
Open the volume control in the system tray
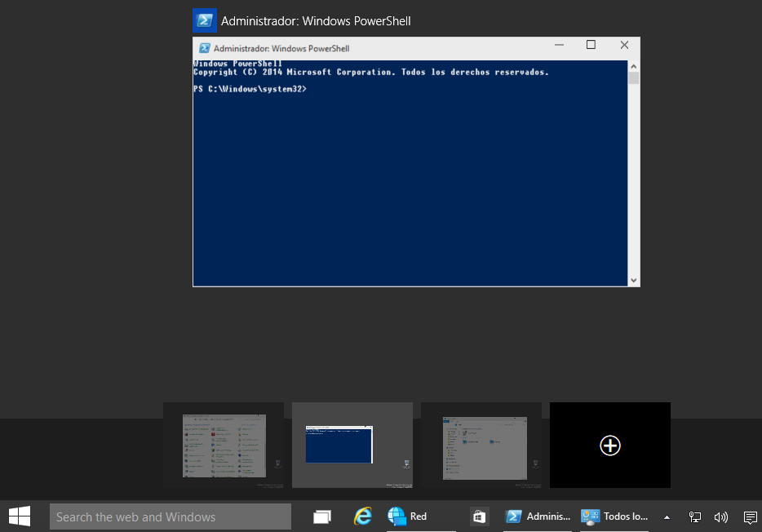720,516
